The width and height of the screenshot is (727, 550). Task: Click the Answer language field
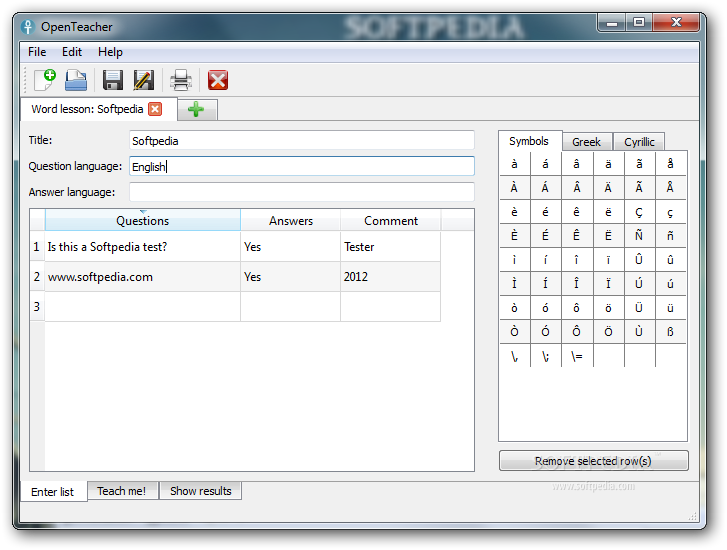point(302,192)
